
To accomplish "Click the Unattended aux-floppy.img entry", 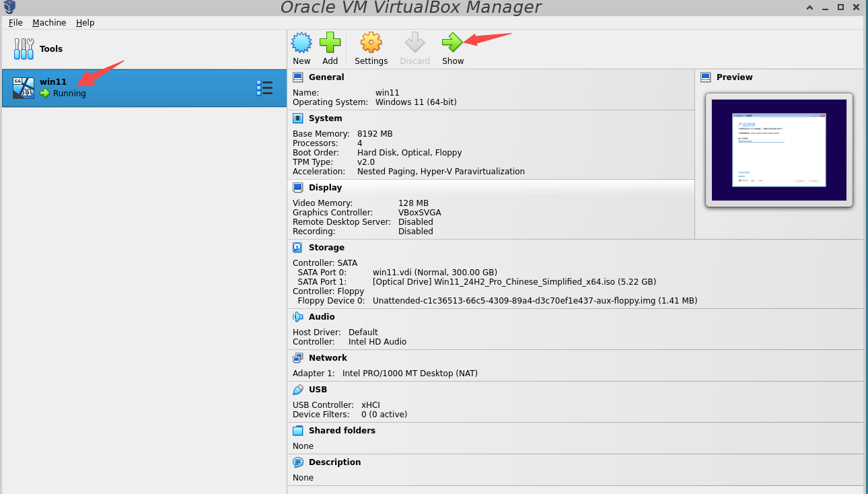I will [x=535, y=301].
